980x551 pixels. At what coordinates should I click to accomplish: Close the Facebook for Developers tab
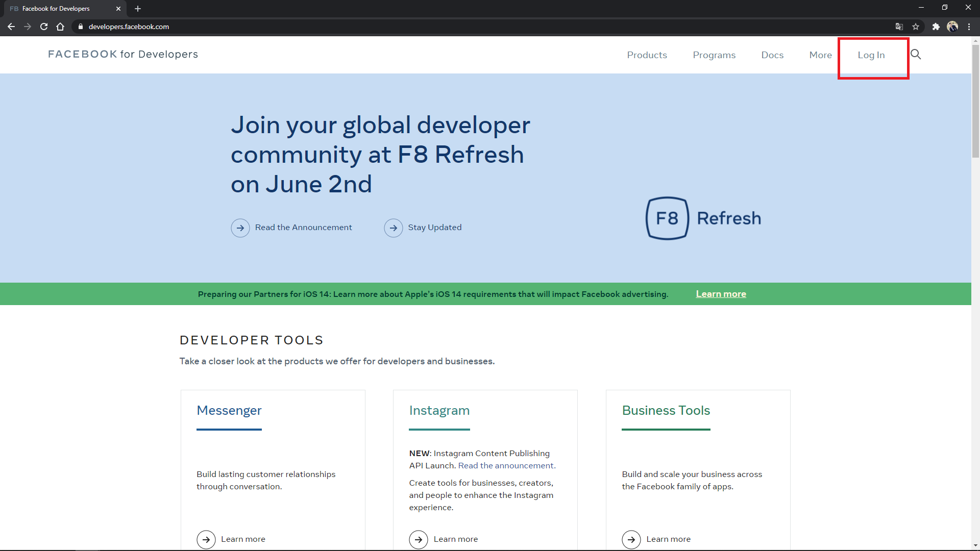tap(118, 9)
